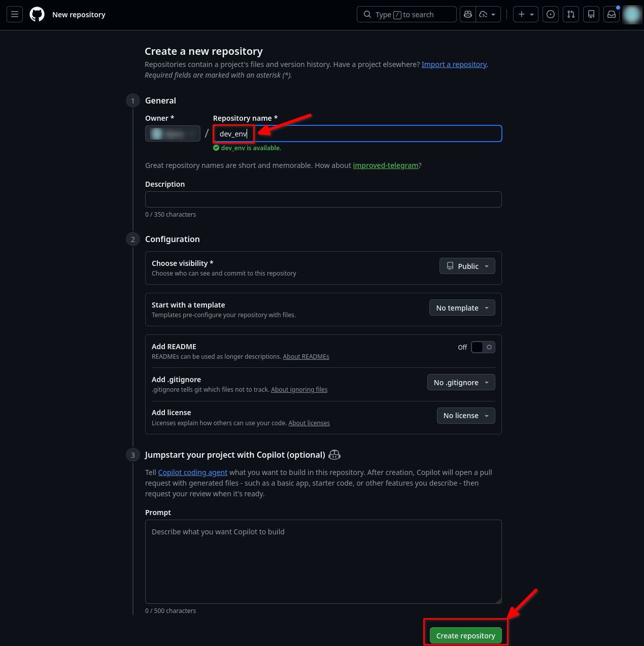This screenshot has width=644, height=646.
Task: Open the No .gitignore dropdown
Action: point(461,383)
